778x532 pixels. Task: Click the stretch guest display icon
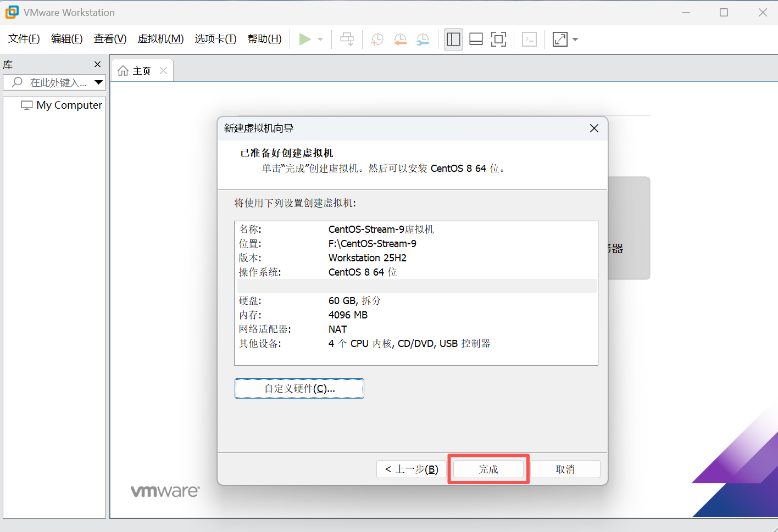tap(560, 39)
